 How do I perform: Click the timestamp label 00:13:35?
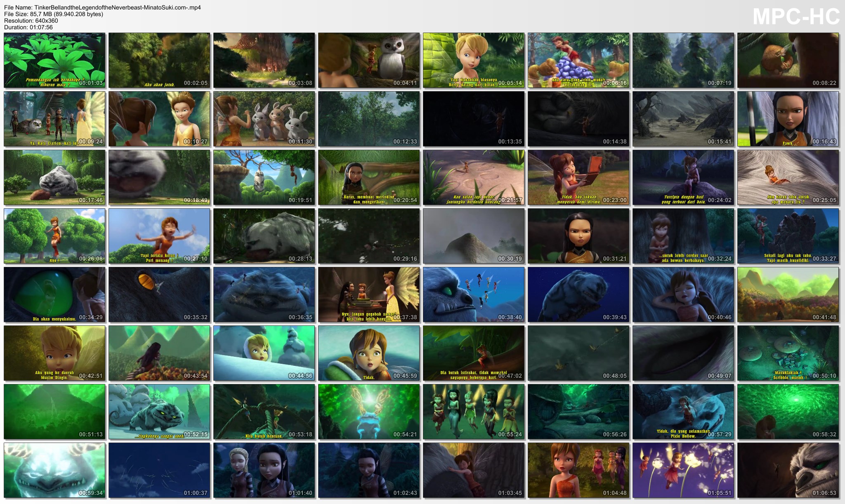[x=510, y=141]
